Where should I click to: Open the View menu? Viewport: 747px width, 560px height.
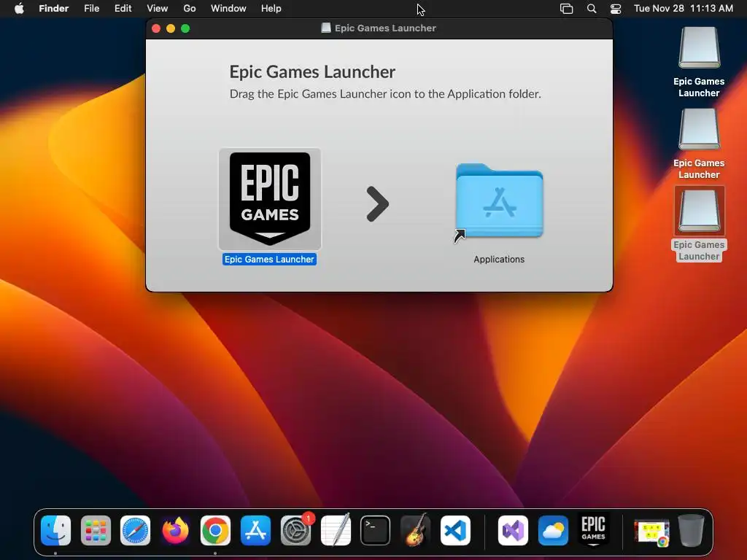[158, 9]
